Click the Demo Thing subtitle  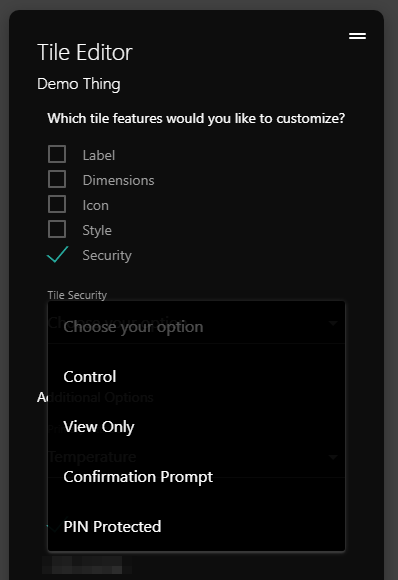pyautogui.click(x=79, y=84)
